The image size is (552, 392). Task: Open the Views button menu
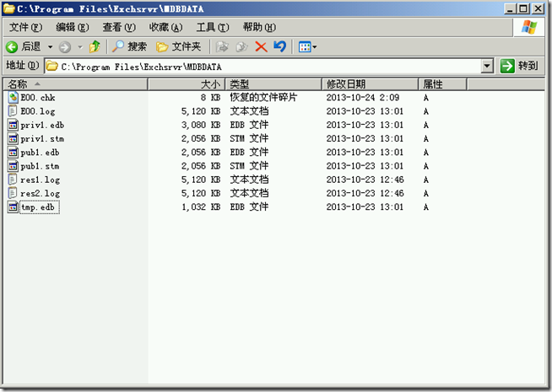307,46
